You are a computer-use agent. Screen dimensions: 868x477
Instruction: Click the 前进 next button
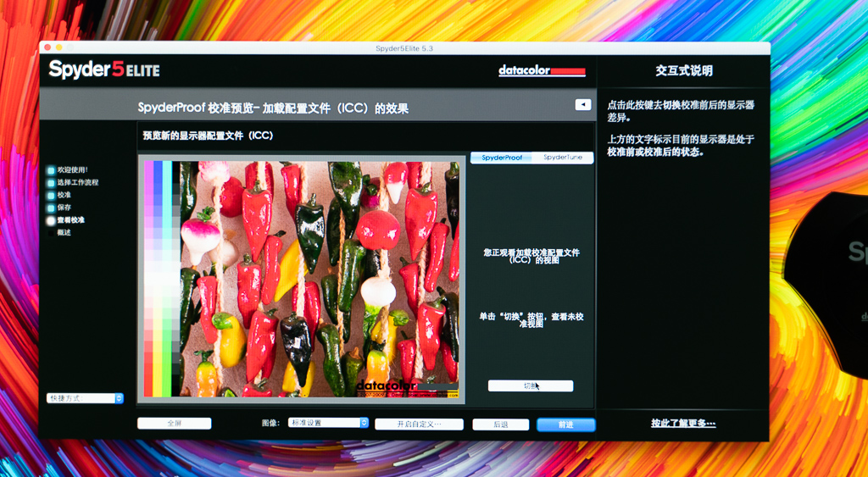[x=565, y=424]
